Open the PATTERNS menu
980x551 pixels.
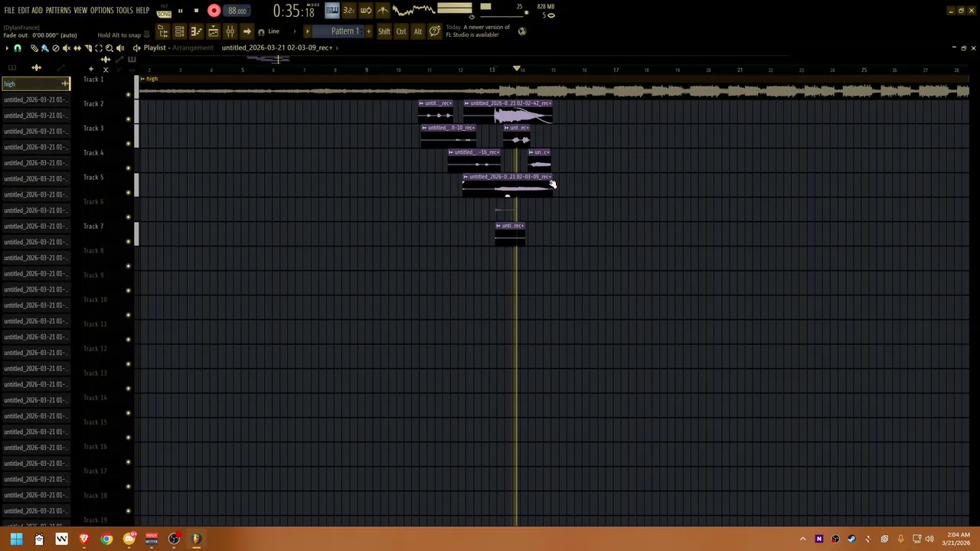tap(58, 11)
